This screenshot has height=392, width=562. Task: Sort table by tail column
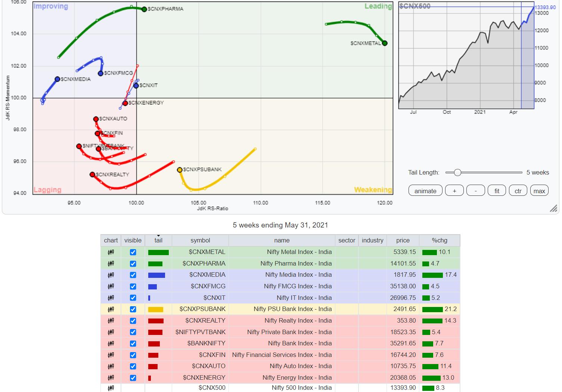pyautogui.click(x=158, y=241)
